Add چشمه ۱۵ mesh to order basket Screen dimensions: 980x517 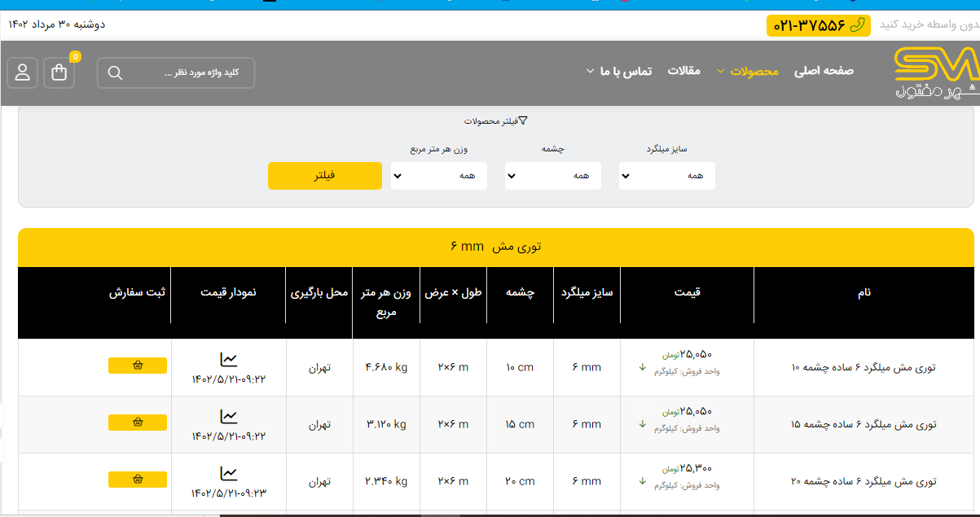click(x=138, y=423)
